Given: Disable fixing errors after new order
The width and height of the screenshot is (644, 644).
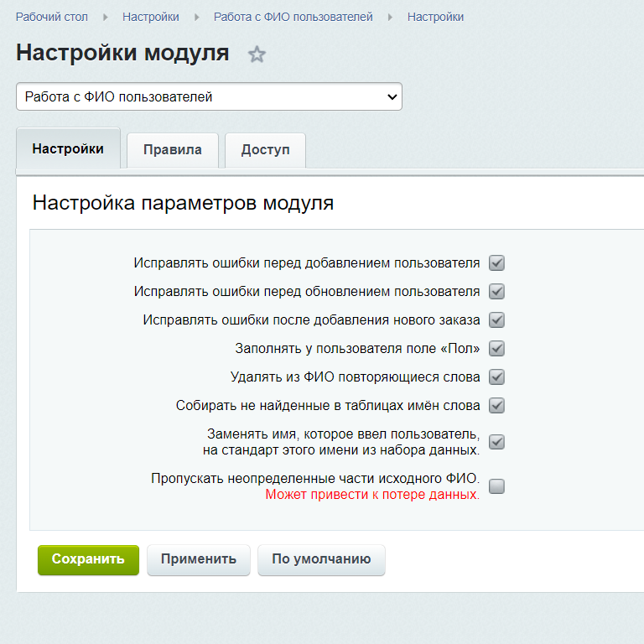Looking at the screenshot, I should (x=496, y=320).
